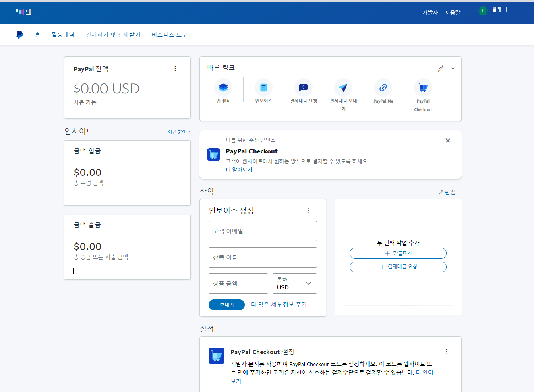Viewport: 534px width, 392px height.
Task: Edit quick links with pencil icon
Action: click(441, 68)
